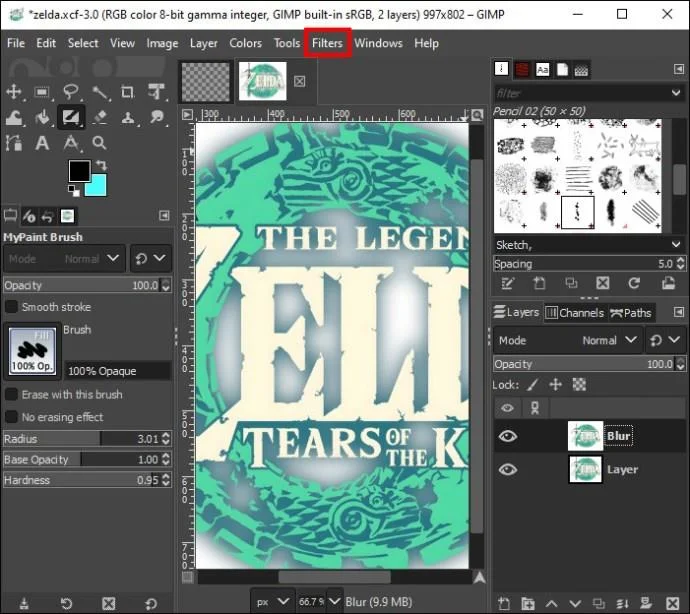Open the Layer menu

(203, 43)
